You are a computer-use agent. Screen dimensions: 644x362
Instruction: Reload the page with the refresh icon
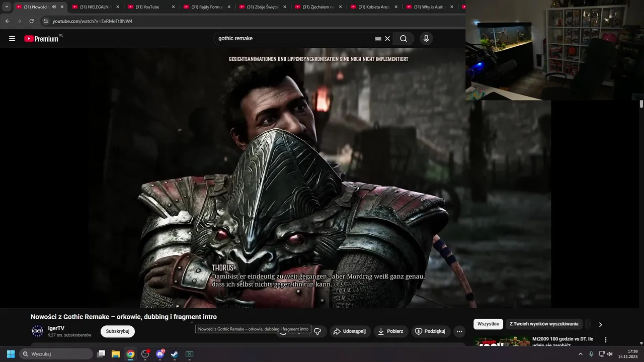pyautogui.click(x=31, y=21)
